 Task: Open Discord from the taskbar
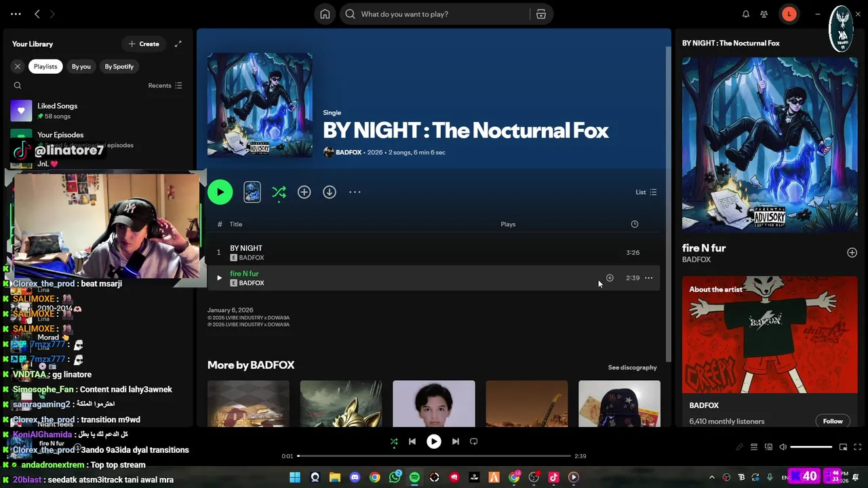(355, 478)
